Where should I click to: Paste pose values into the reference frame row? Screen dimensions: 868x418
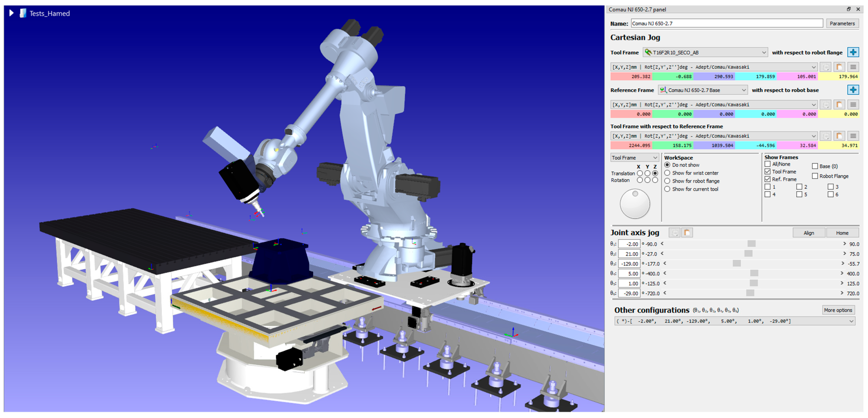pyautogui.click(x=839, y=105)
